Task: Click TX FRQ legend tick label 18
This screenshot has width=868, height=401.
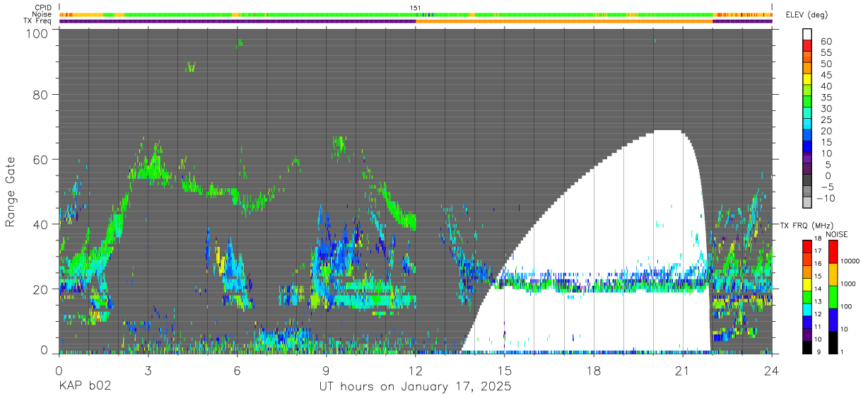Action: [x=818, y=238]
